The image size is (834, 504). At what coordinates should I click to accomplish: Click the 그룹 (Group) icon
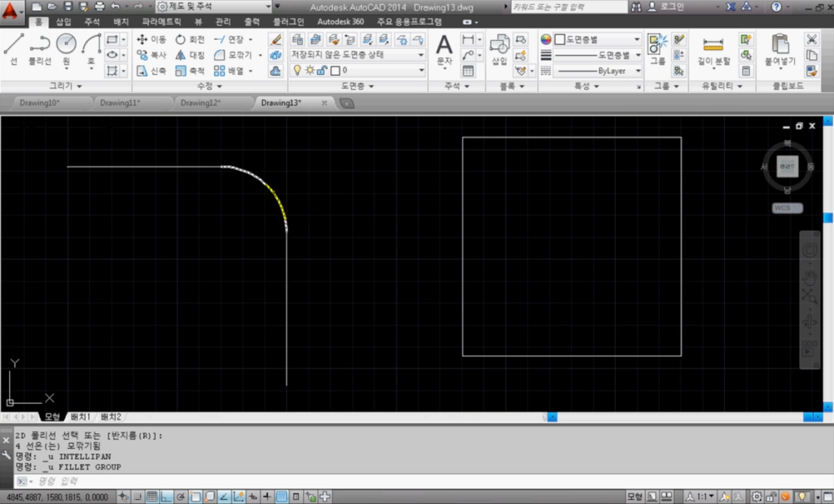point(657,50)
